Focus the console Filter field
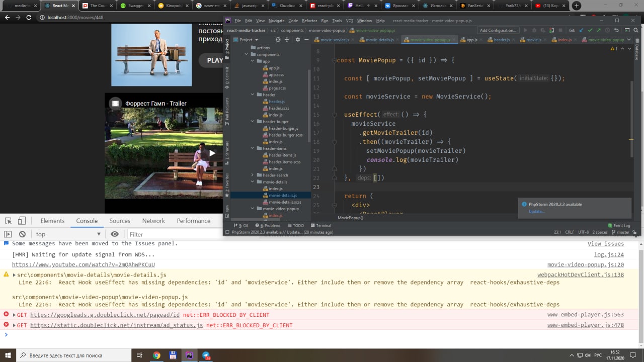644x362 pixels. 174,234
